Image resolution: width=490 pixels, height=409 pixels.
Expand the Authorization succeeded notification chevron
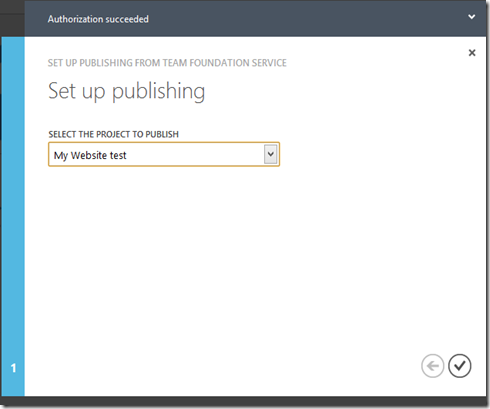[x=471, y=17]
